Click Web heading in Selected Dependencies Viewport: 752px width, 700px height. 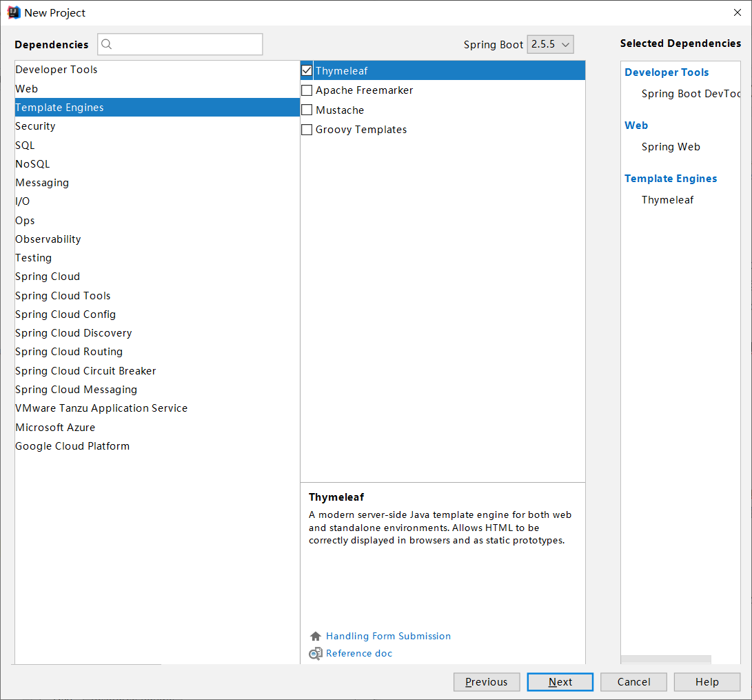click(x=636, y=126)
